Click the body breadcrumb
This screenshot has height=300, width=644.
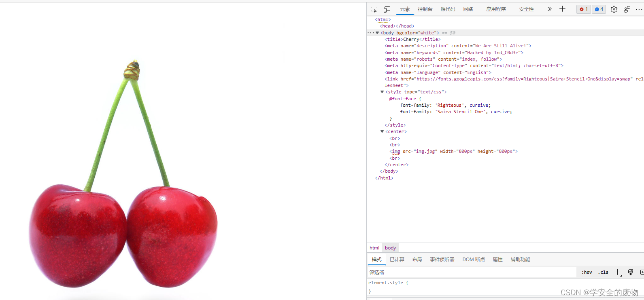(x=391, y=248)
